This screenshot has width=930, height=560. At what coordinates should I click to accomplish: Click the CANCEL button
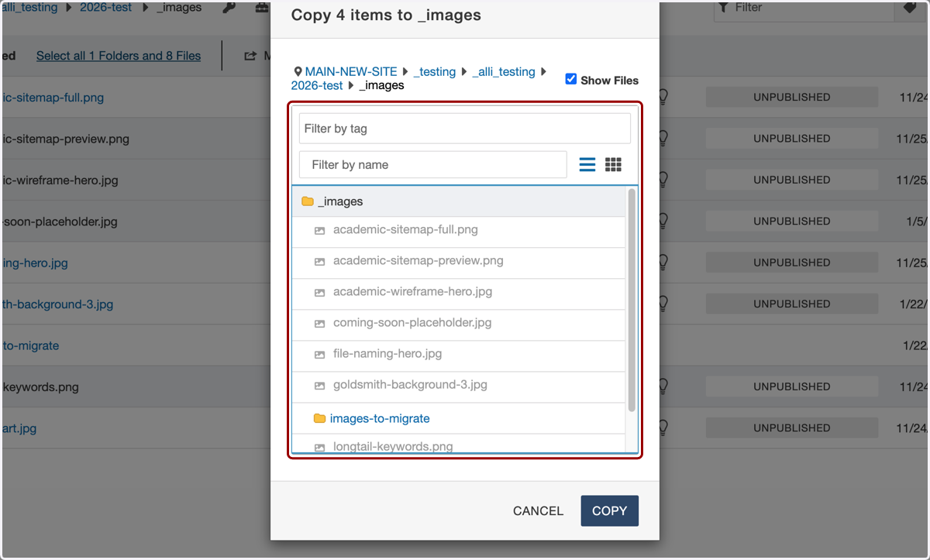tap(538, 510)
